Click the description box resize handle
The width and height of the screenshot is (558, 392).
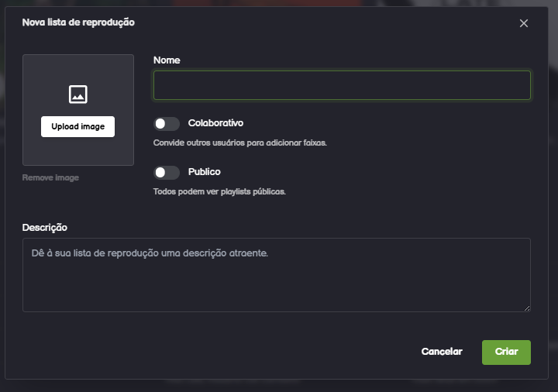[x=527, y=308]
